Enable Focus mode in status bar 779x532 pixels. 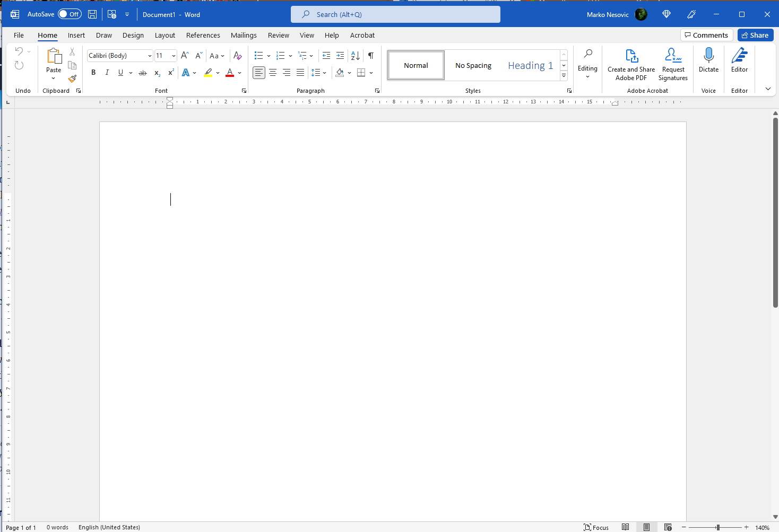click(596, 527)
